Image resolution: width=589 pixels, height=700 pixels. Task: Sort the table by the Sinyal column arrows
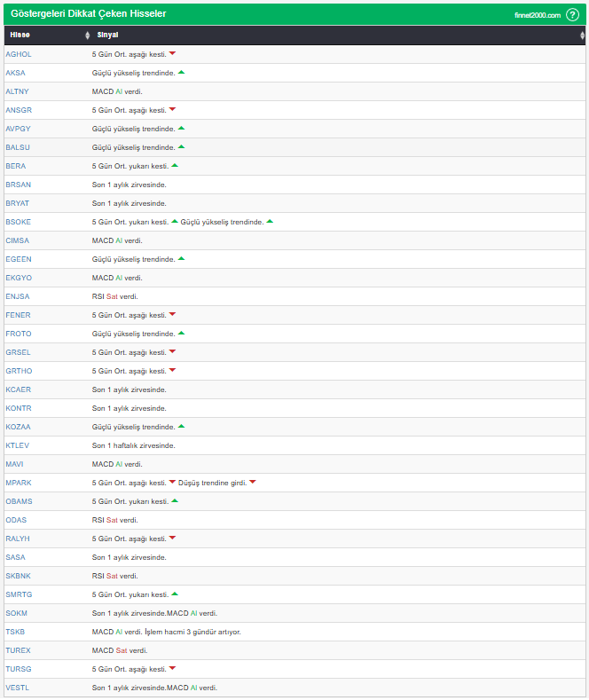(x=581, y=35)
